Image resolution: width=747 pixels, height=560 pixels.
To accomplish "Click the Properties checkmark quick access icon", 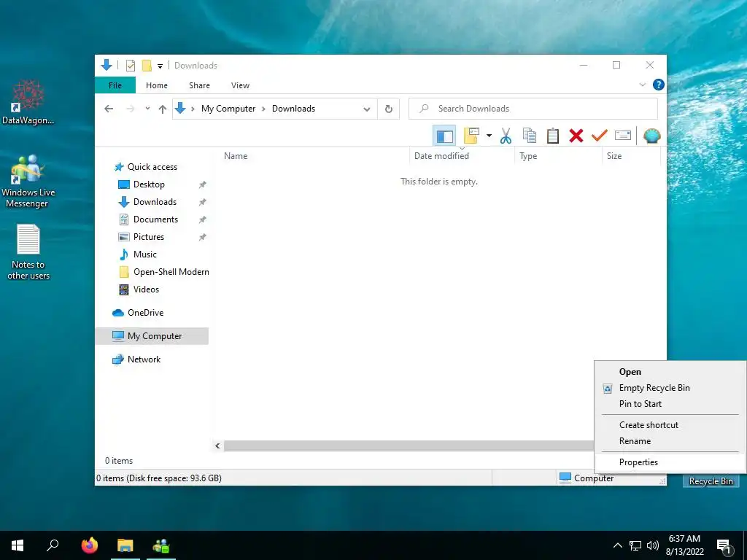I will [x=130, y=66].
